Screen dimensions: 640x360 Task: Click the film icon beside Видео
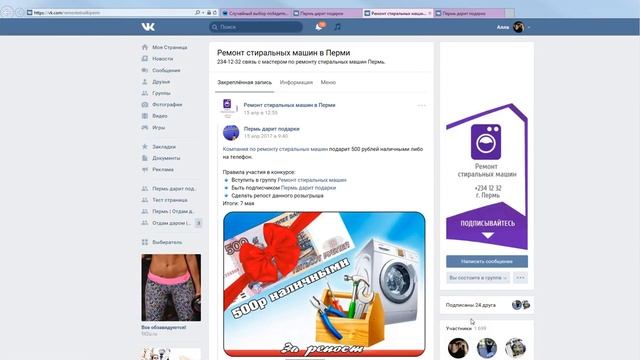(x=144, y=116)
